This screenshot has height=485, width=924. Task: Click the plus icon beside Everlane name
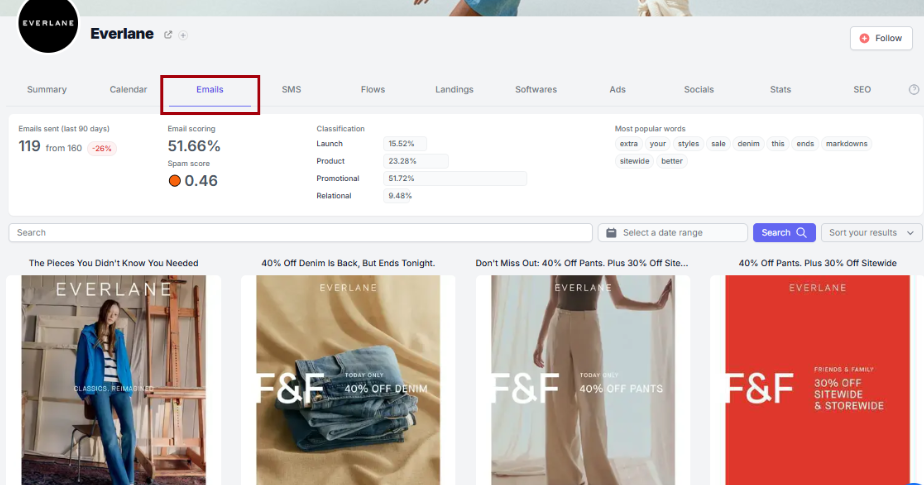click(183, 35)
